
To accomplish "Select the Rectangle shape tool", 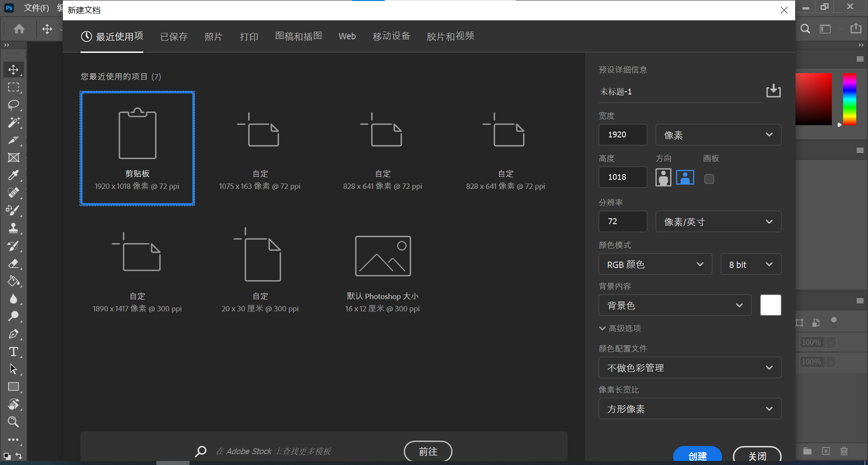I will pos(14,387).
